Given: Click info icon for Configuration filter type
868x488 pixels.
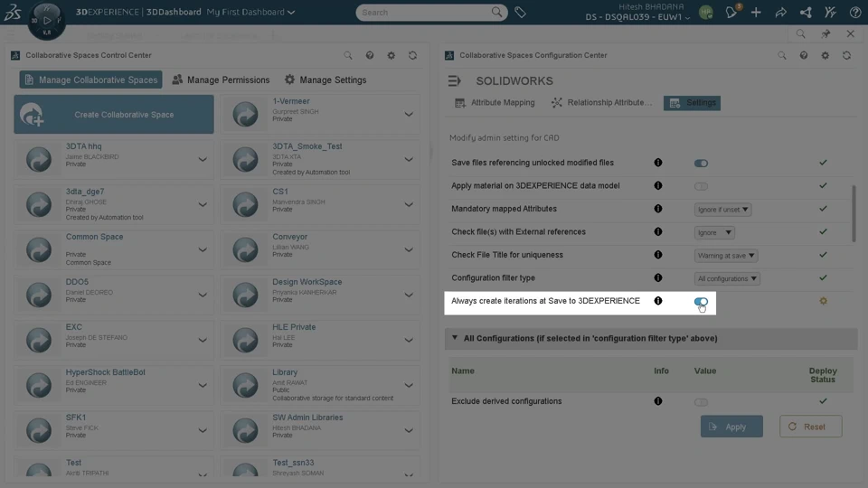Looking at the screenshot, I should (657, 277).
